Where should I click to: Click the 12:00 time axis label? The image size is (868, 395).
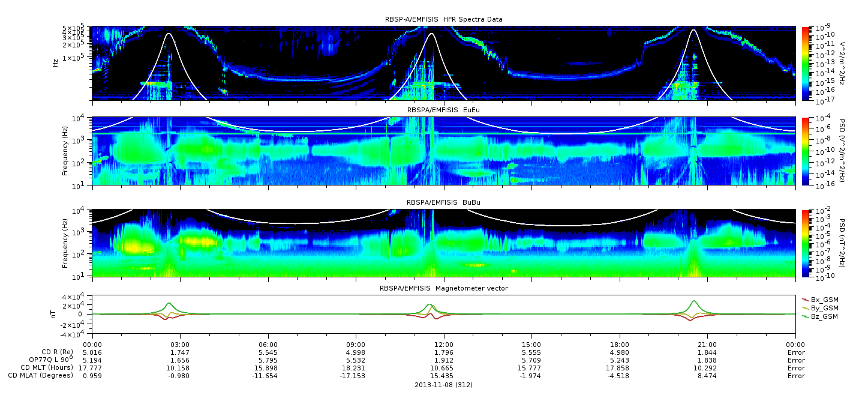pos(443,344)
